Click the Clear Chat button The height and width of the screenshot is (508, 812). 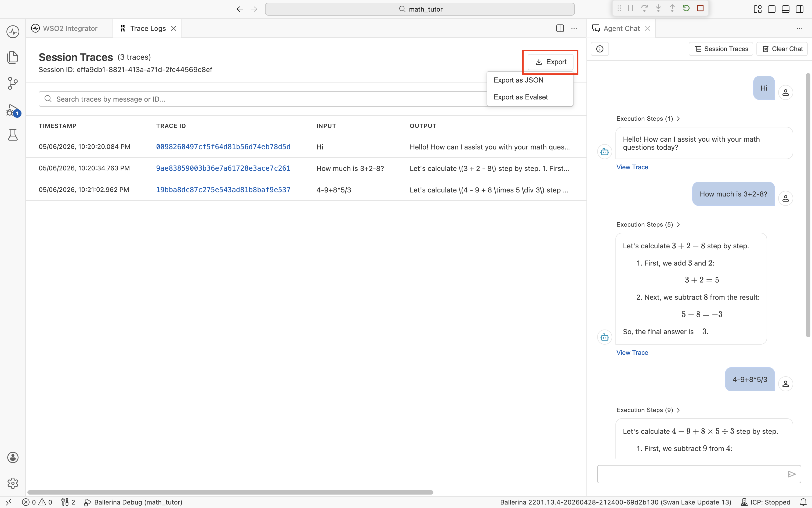click(x=782, y=49)
